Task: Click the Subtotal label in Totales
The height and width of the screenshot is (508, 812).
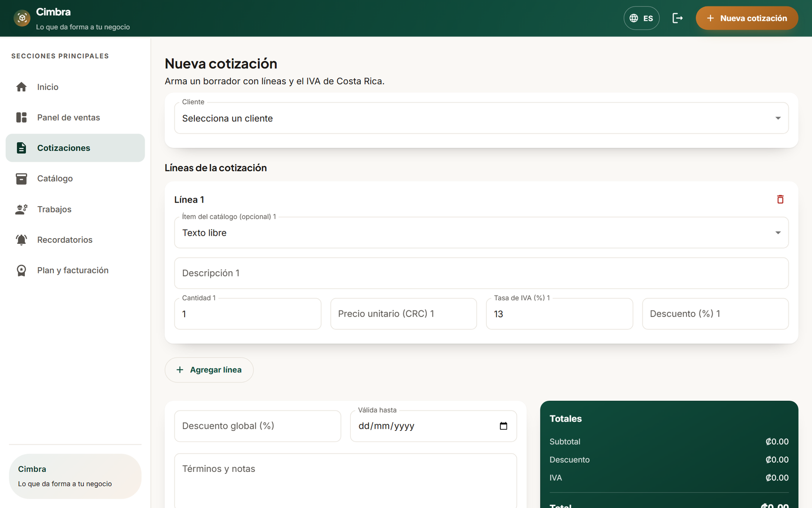Action: [x=565, y=442]
